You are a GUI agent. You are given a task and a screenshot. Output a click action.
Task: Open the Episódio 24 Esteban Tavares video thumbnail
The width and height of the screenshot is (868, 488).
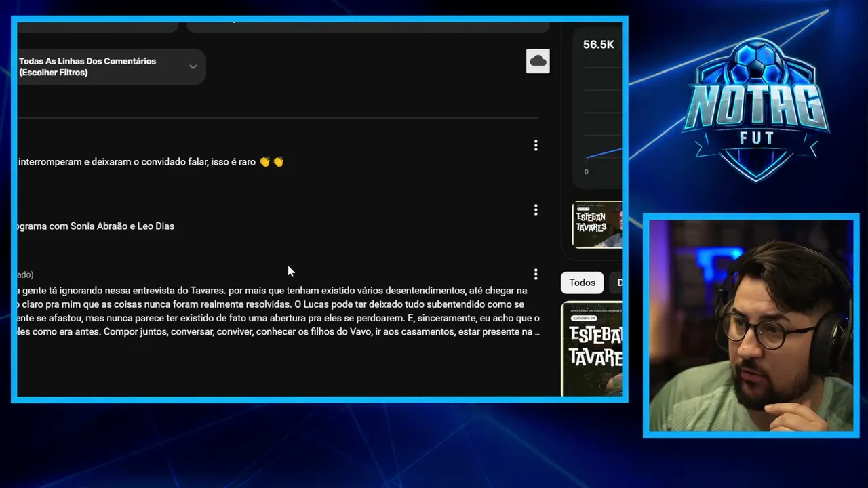point(592,348)
